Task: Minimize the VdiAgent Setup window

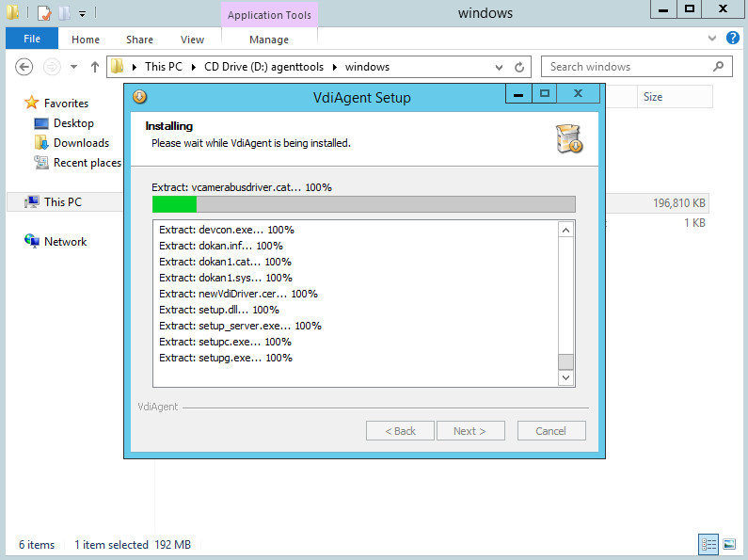Action: 518,94
